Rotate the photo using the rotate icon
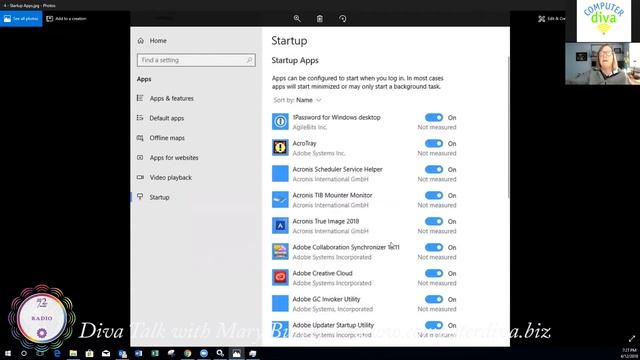Image resolution: width=640 pixels, height=360 pixels. tap(342, 19)
